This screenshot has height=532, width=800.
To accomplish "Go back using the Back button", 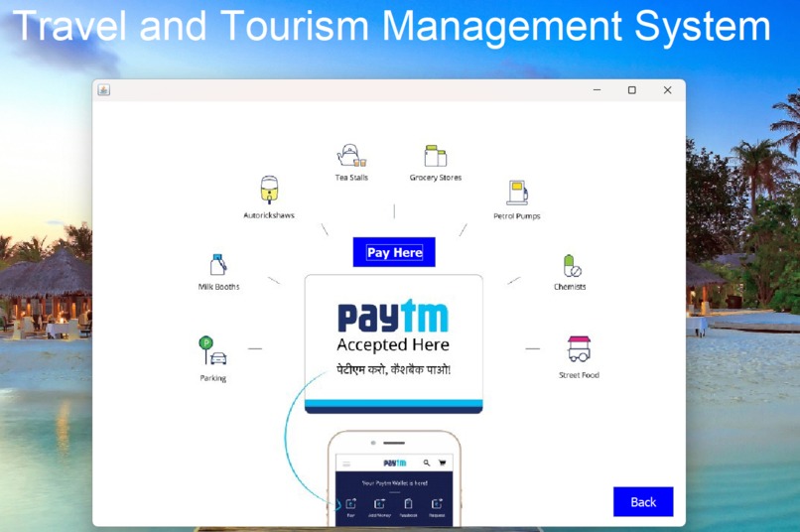I will click(x=643, y=502).
